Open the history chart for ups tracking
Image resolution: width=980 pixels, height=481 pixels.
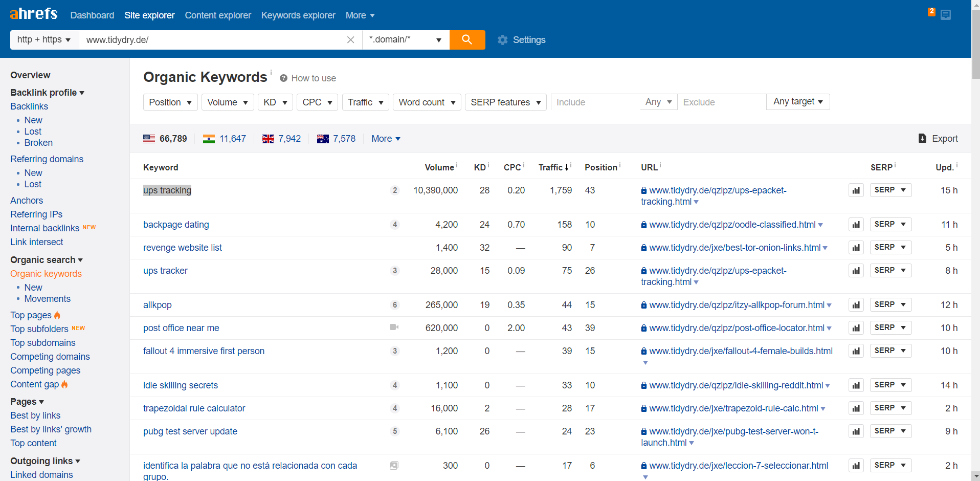point(856,190)
